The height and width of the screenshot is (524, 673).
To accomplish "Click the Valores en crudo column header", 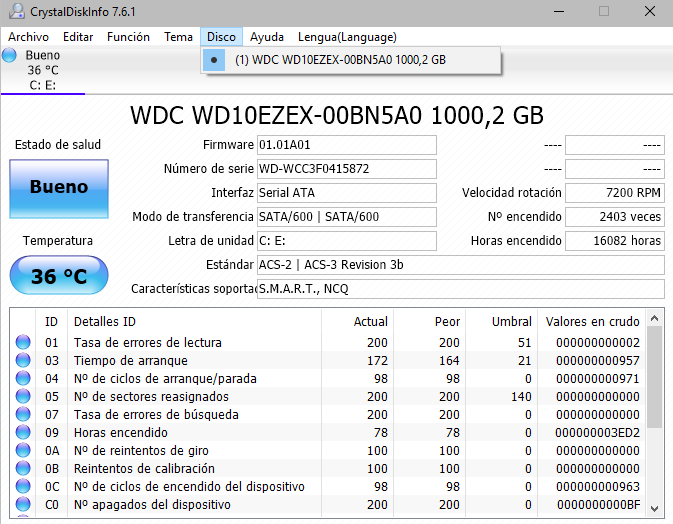I will (592, 322).
